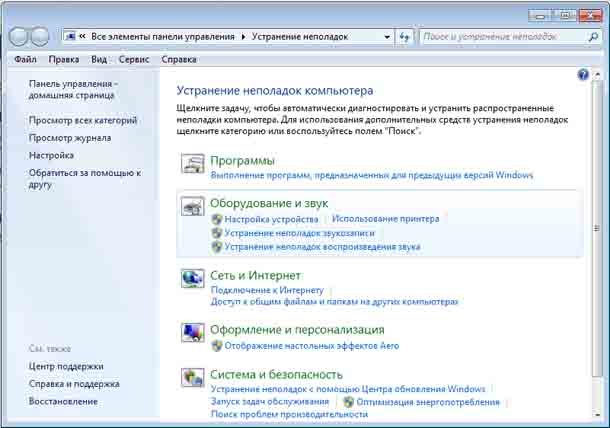Open 'Отображение настольных эффектов Aero' link
Screen dimensions: 610x428
click(x=312, y=346)
